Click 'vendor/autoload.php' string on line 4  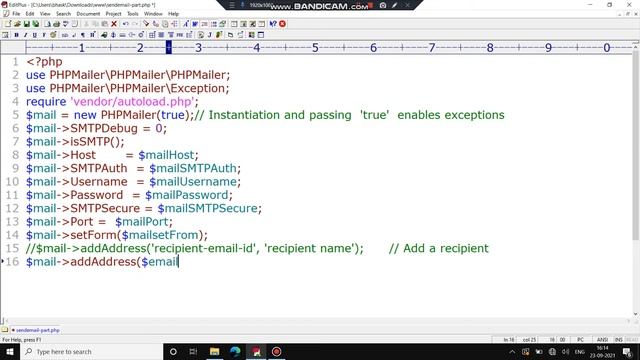click(x=132, y=102)
